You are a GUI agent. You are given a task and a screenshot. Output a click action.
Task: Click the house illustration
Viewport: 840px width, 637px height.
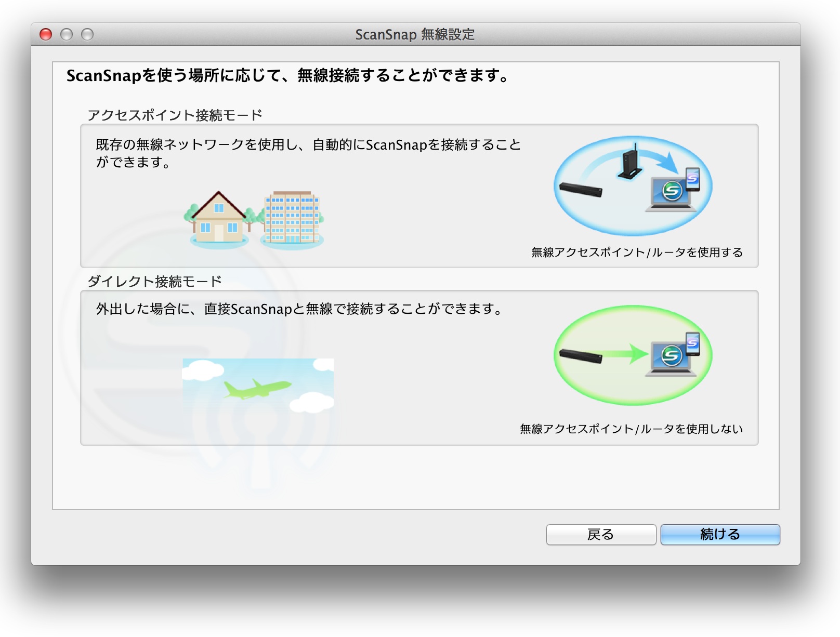point(219,220)
